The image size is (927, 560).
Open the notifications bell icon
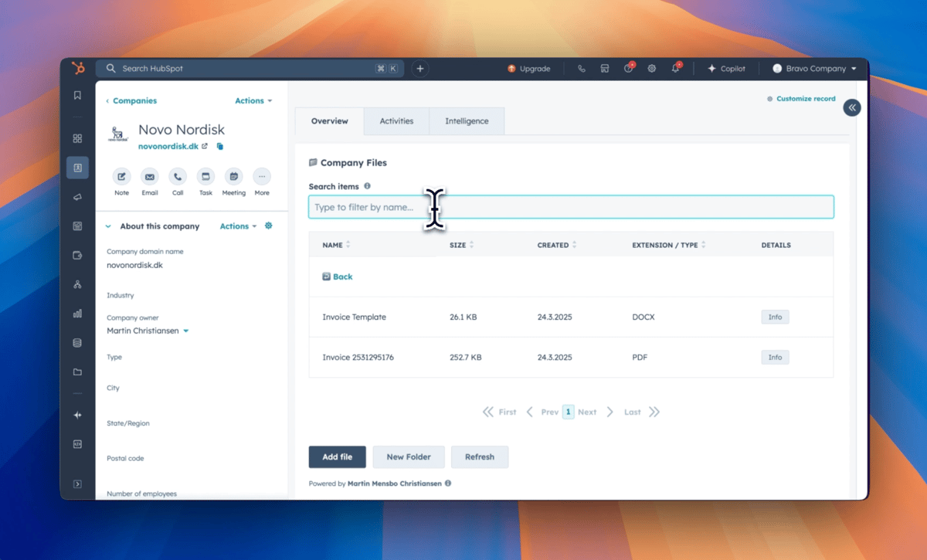click(x=675, y=69)
